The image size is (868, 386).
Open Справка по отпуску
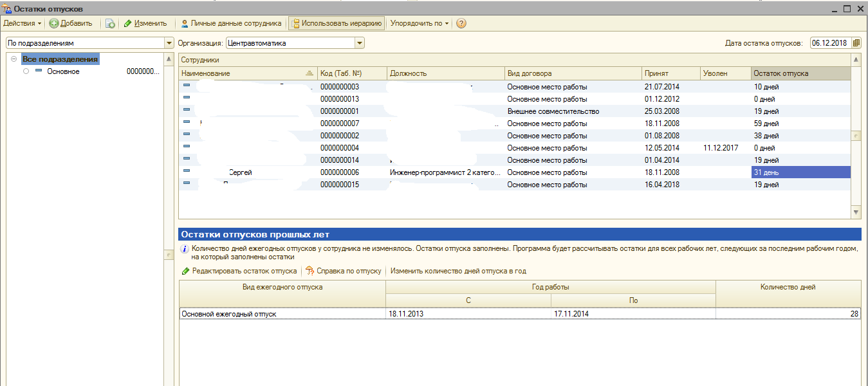[344, 271]
